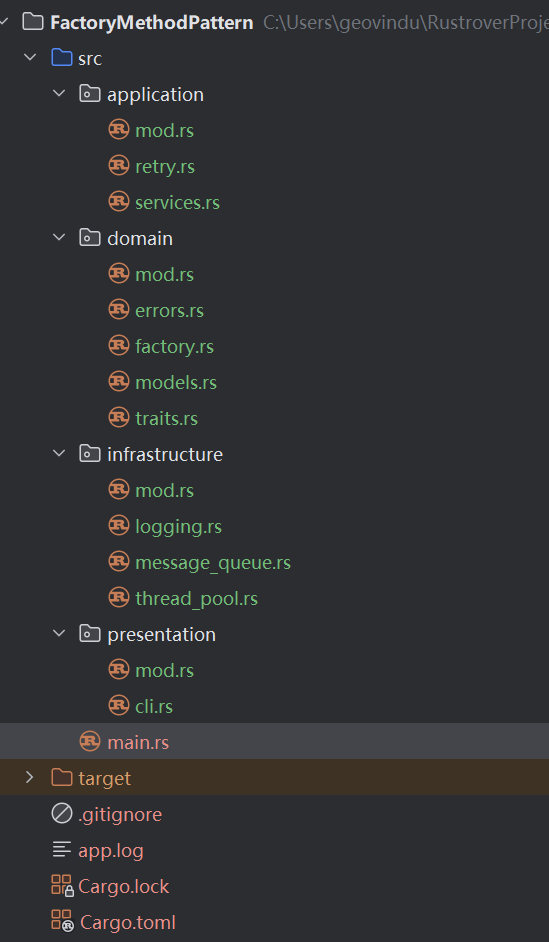The width and height of the screenshot is (549, 942).
Task: Click the Rust icon next to main.rs
Action: 90,742
